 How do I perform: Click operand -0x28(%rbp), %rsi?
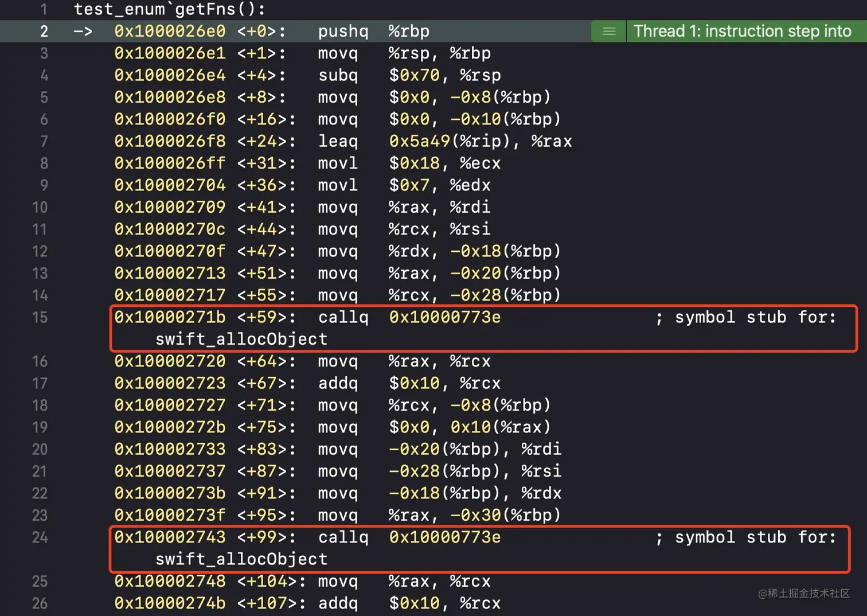click(475, 471)
